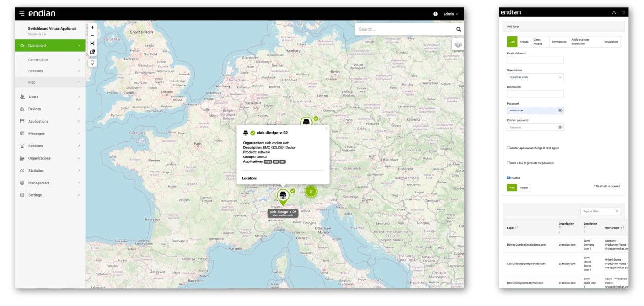644x306 pixels.
Task: Click the fit-to-view icon on the map toolbar
Action: [92, 43]
